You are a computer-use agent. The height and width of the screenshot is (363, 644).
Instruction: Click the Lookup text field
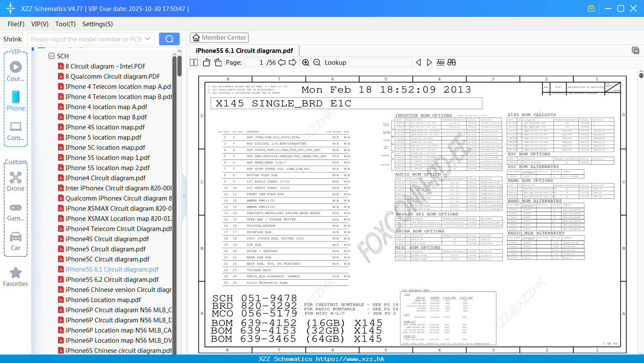coord(381,62)
